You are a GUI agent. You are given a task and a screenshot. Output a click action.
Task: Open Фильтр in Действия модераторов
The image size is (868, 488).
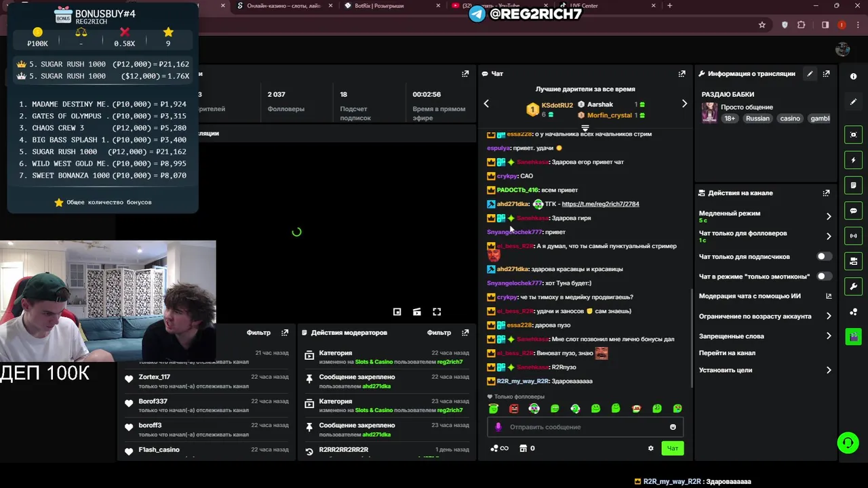tap(439, 333)
